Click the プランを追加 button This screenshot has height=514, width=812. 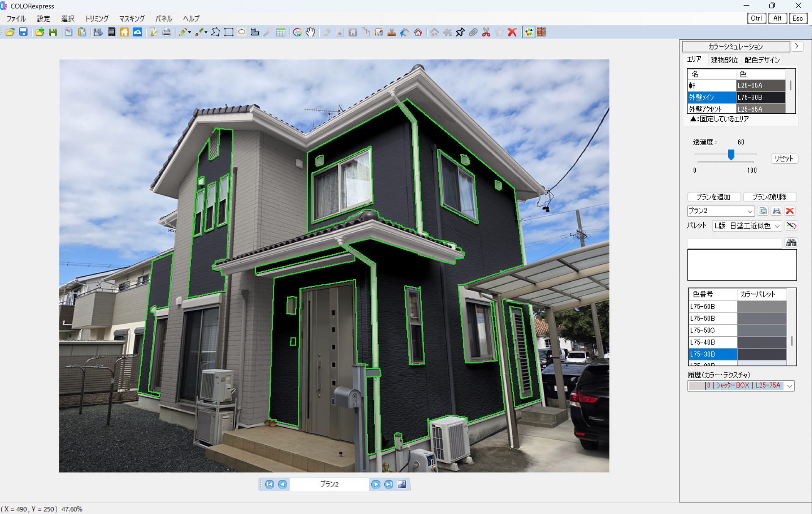[x=713, y=197]
